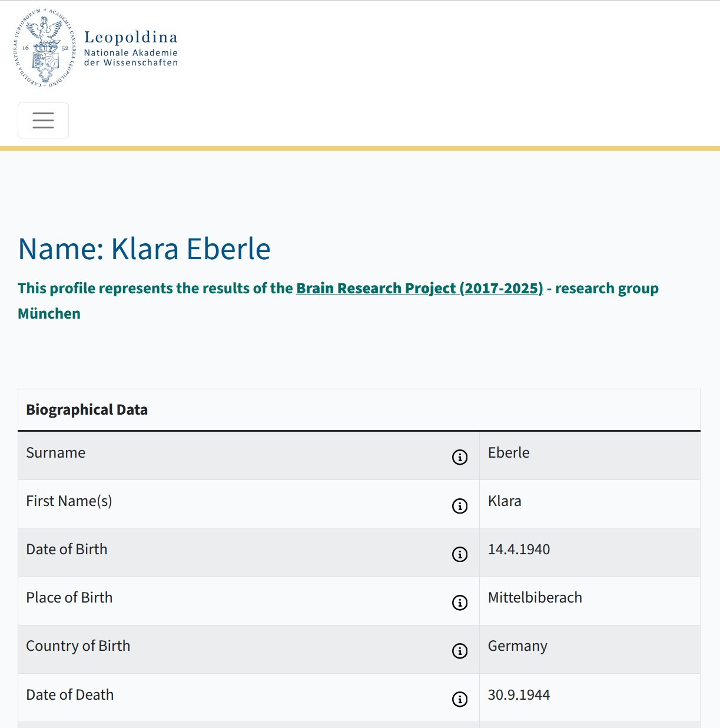Show info for the First Name(s) field

click(460, 506)
